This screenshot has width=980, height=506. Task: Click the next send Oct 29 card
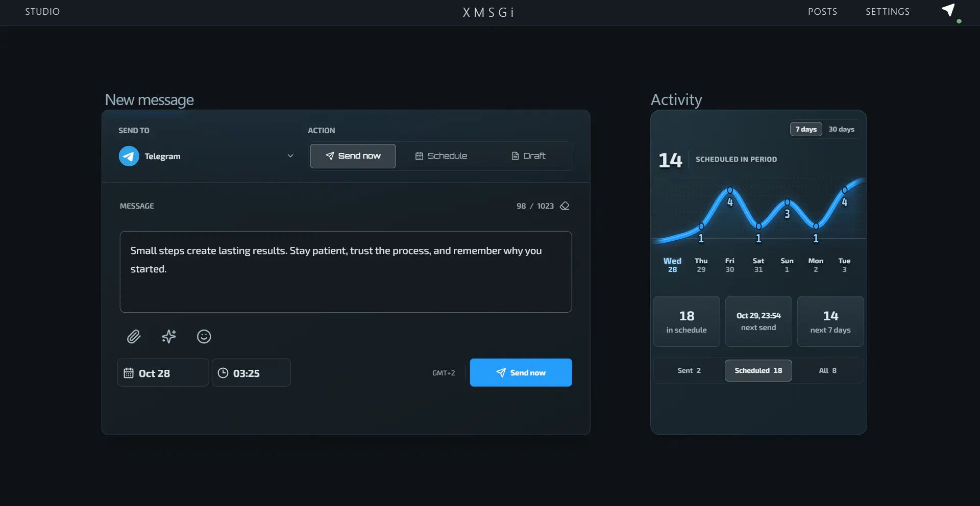coord(758,321)
